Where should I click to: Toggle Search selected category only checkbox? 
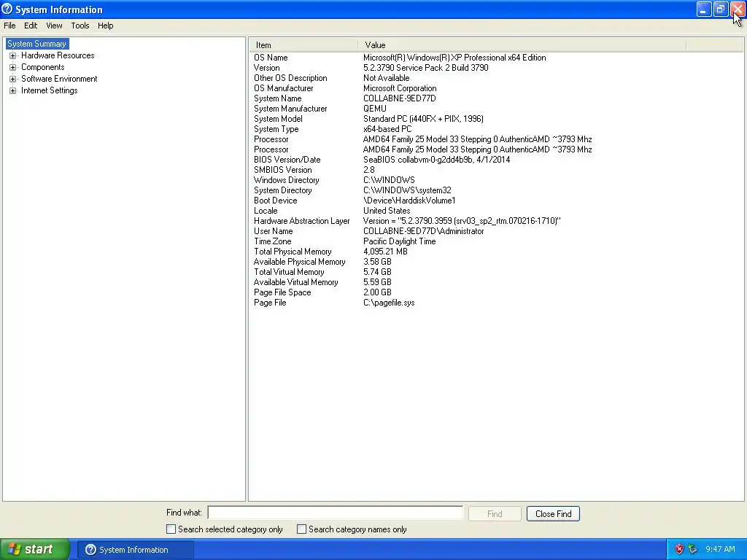171,529
